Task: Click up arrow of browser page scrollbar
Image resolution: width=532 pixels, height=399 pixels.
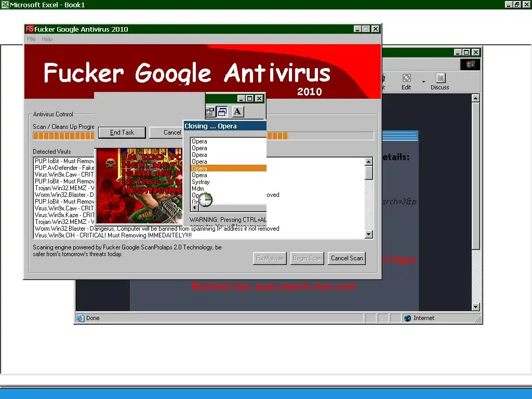Action: coord(476,98)
